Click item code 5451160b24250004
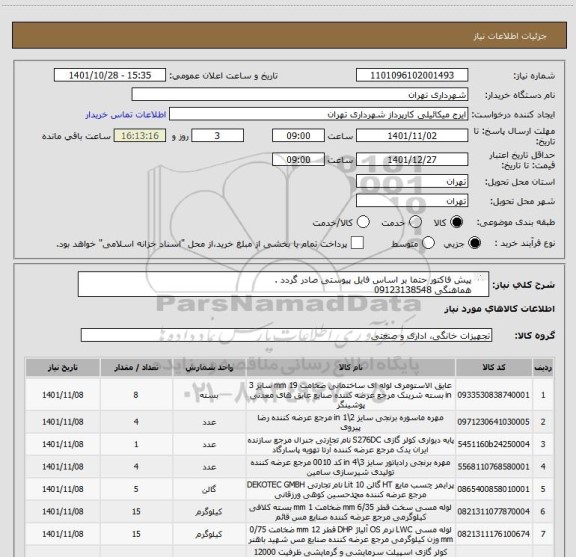576x557 pixels. (493, 445)
